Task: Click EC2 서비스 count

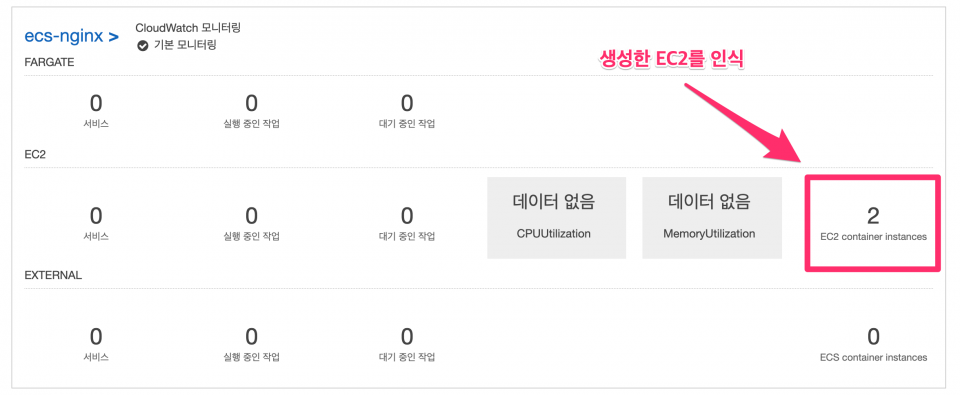Action: tap(96, 216)
